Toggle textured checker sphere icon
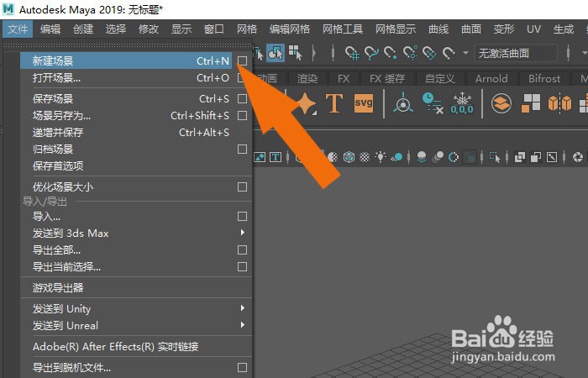 click(x=365, y=157)
